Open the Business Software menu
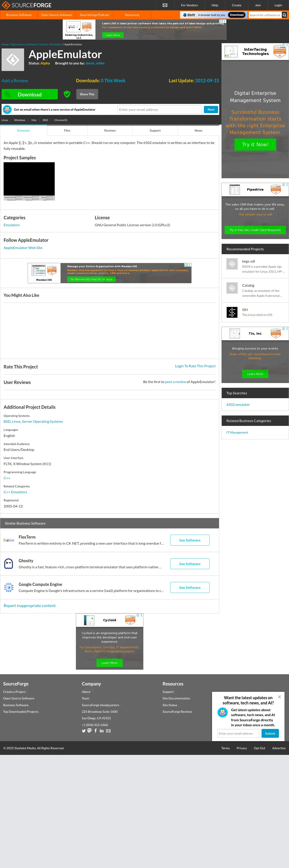The width and height of the screenshot is (289, 868). pos(19,15)
